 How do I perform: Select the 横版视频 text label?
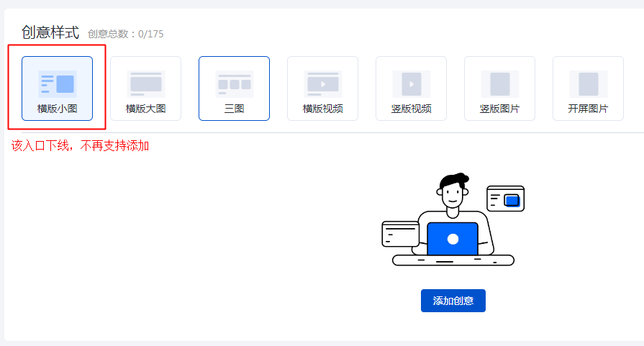click(x=322, y=109)
